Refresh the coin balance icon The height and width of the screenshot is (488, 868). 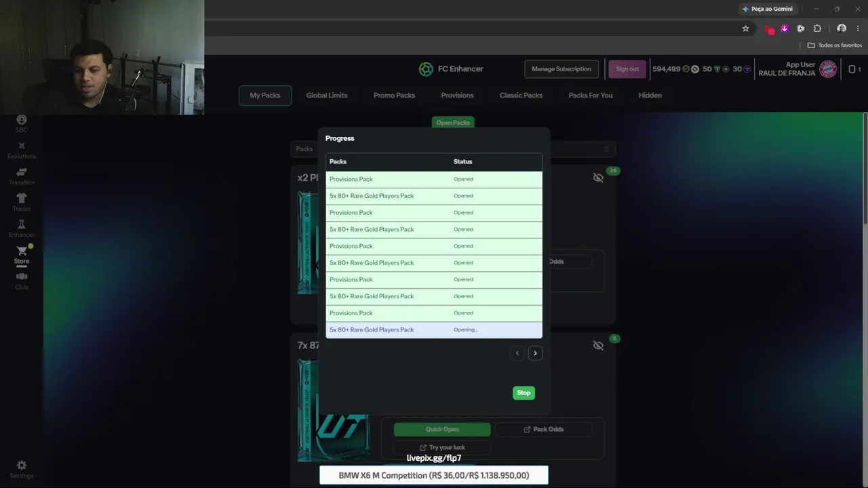(x=695, y=69)
